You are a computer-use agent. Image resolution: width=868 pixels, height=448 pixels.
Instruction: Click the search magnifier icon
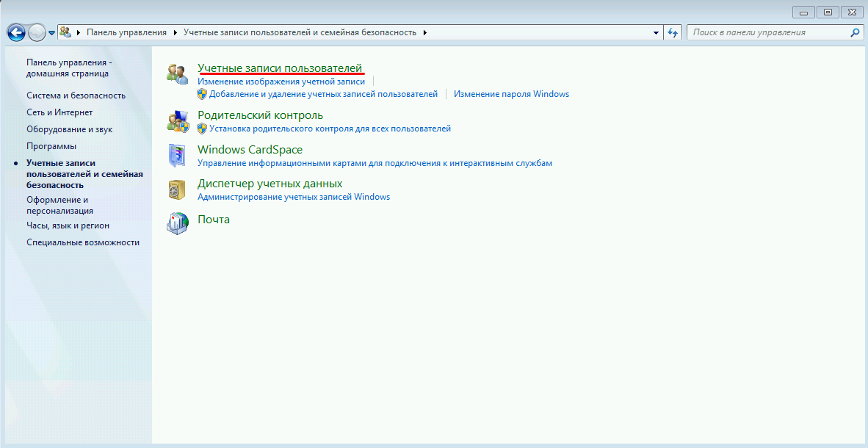(x=855, y=32)
